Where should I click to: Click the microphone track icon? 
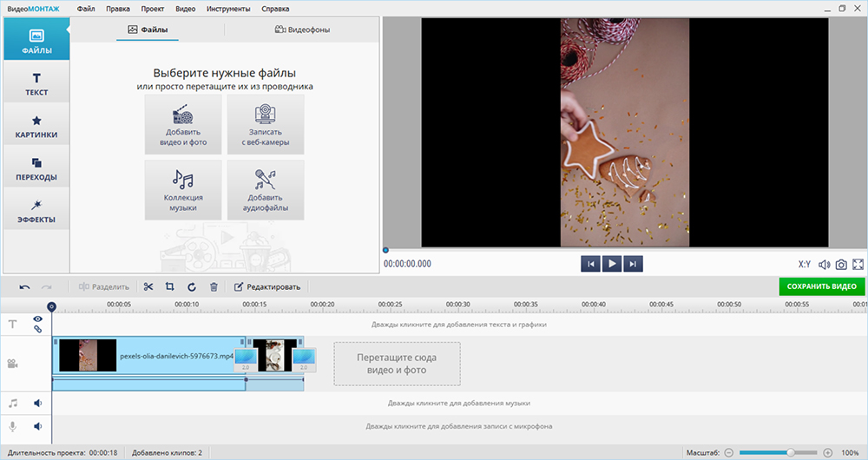pos(12,426)
